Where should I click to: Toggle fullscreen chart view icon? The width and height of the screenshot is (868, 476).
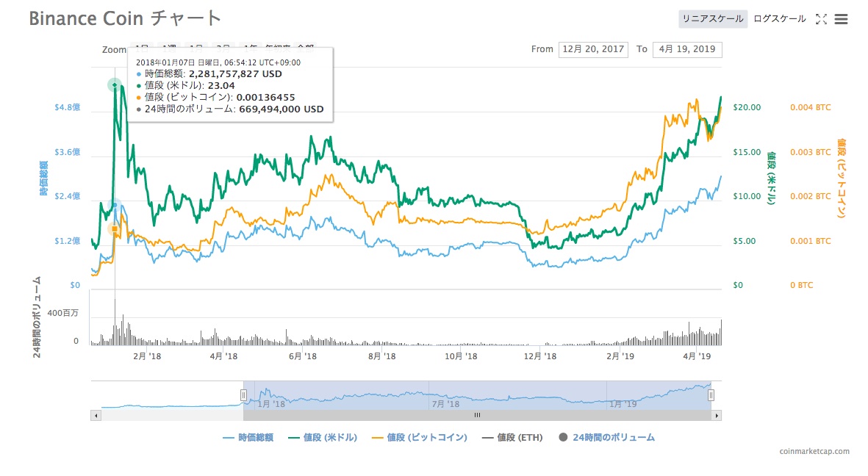click(x=822, y=19)
